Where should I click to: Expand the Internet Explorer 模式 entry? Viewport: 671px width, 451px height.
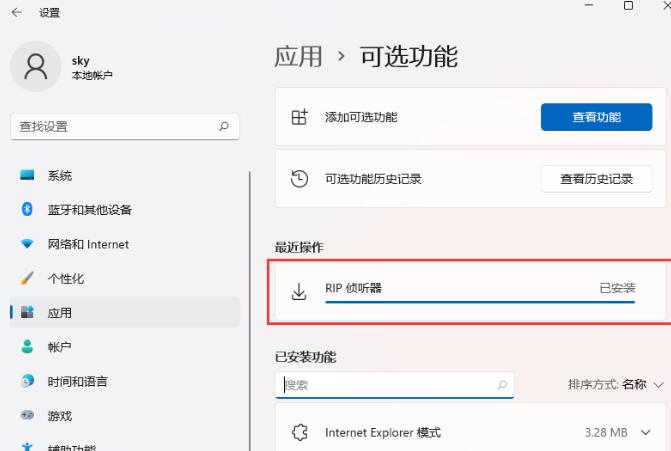645,433
